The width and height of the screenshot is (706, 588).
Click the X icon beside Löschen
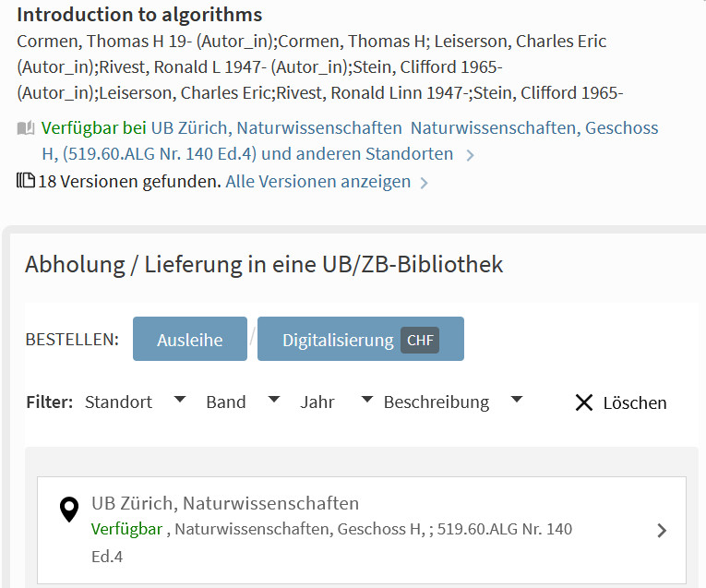point(584,402)
